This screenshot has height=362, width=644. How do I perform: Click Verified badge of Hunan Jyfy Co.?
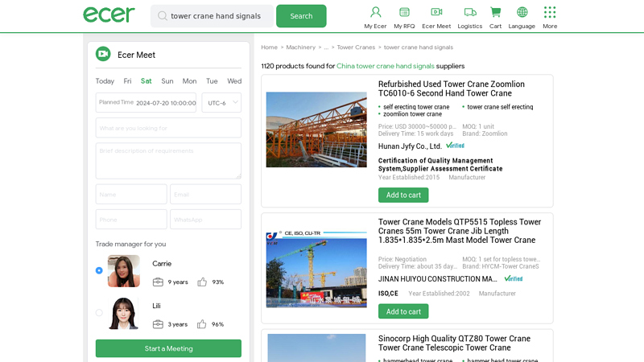455,146
